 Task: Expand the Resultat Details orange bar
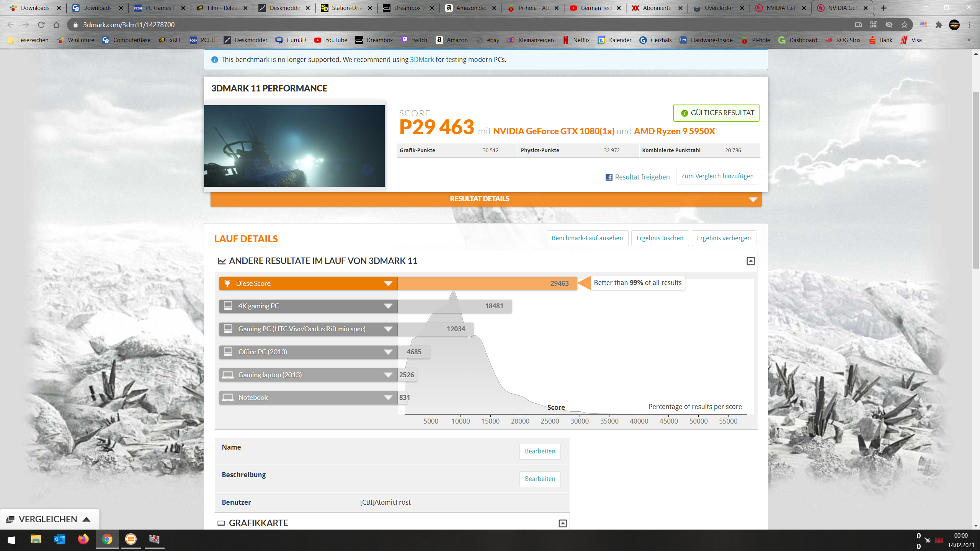(486, 199)
